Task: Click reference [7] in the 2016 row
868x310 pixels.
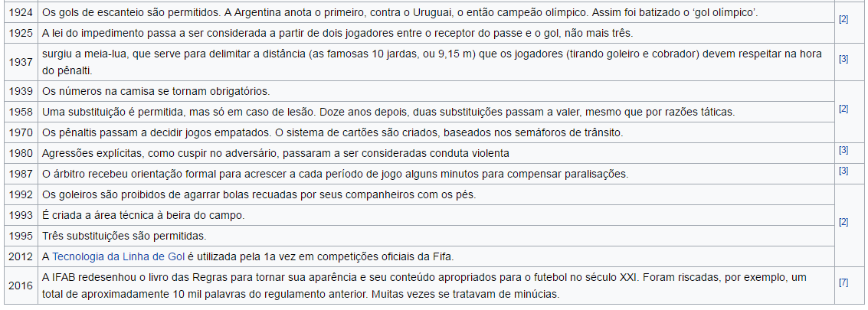Action: pos(843,282)
